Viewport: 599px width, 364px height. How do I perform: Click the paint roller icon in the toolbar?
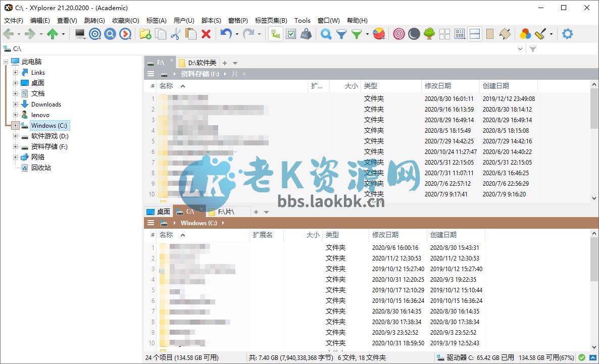coord(540,34)
